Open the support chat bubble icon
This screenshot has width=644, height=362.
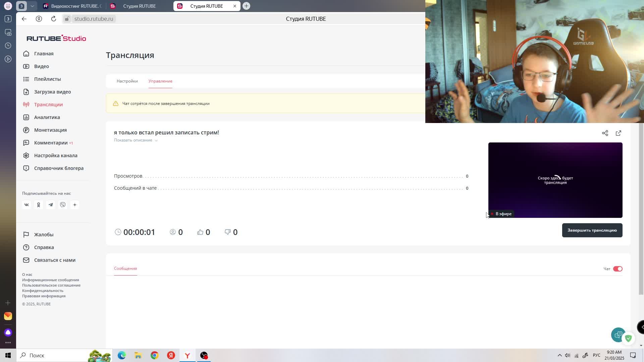[x=618, y=335]
